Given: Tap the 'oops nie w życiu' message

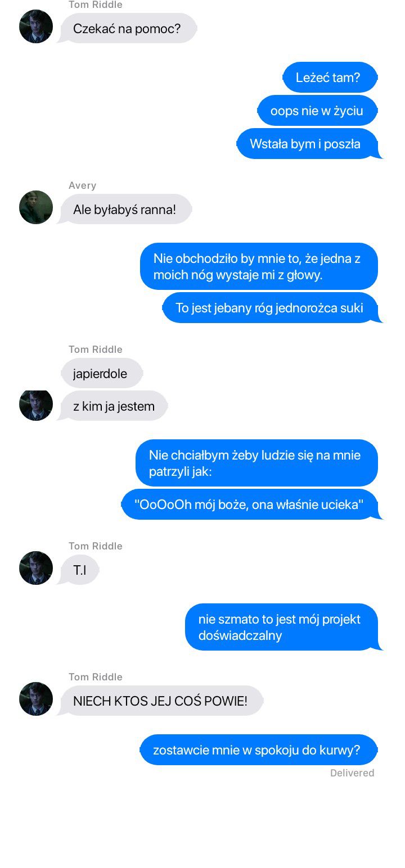Looking at the screenshot, I should click(317, 111).
